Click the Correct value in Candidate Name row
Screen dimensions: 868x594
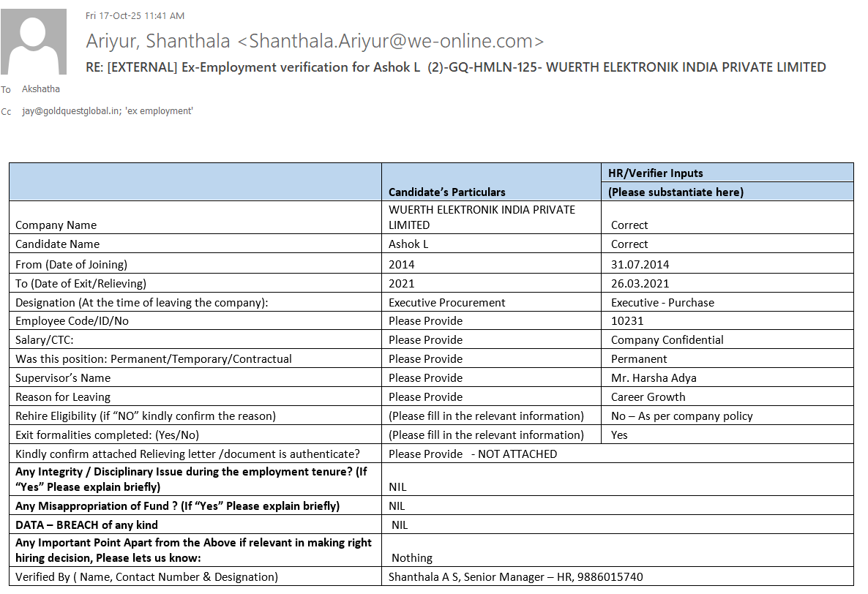629,244
